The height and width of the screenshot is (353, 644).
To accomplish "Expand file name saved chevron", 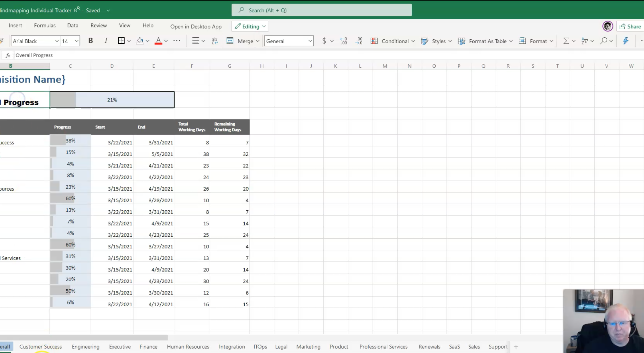I will click(108, 10).
